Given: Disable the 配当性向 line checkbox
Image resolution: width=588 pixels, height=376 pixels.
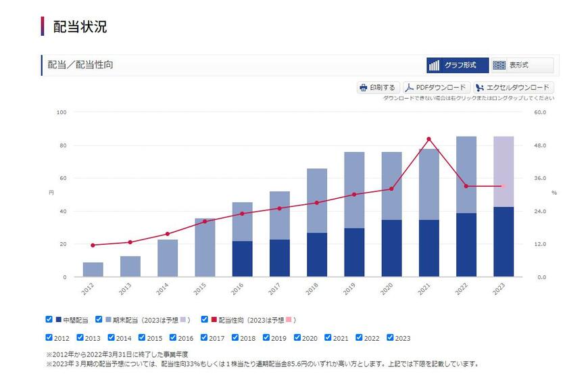Looking at the screenshot, I should (x=204, y=319).
